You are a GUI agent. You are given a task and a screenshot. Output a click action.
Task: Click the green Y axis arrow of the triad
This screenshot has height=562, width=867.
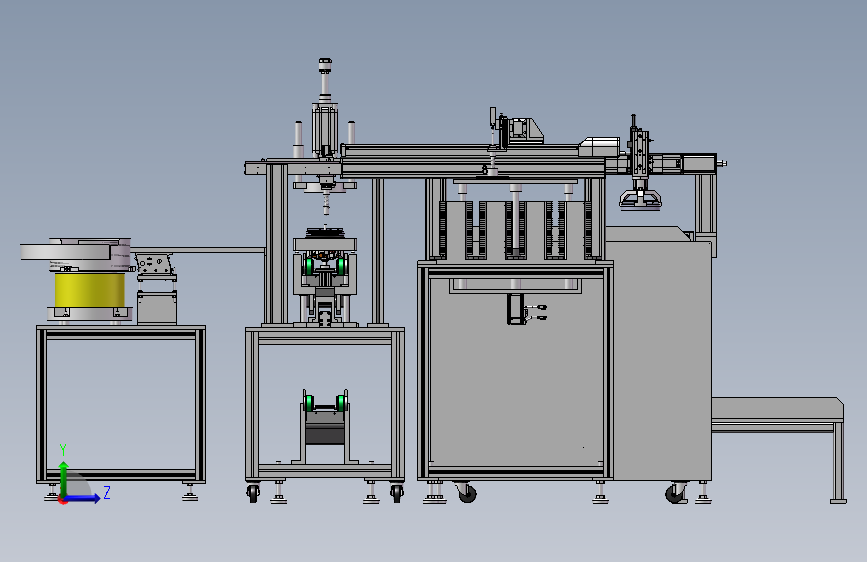(64, 479)
